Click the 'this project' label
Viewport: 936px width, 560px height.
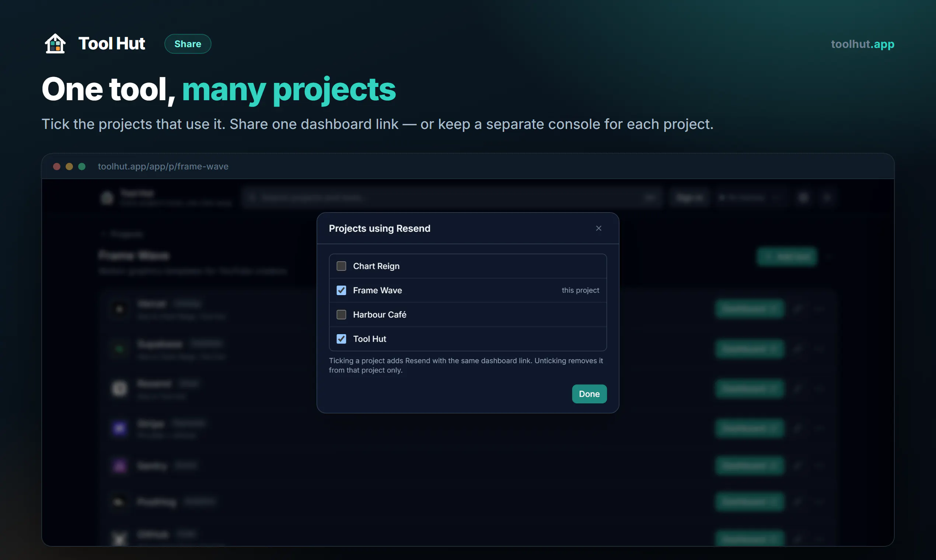tap(580, 290)
